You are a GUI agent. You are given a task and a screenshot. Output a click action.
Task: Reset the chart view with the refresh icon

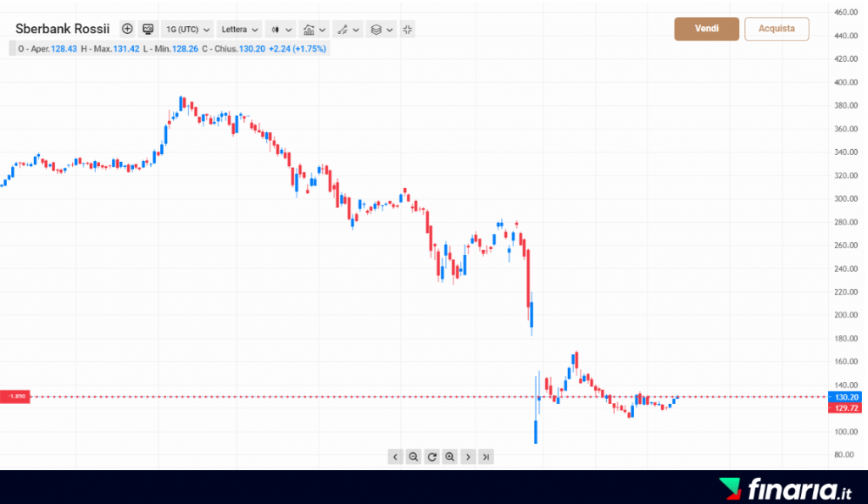(431, 457)
